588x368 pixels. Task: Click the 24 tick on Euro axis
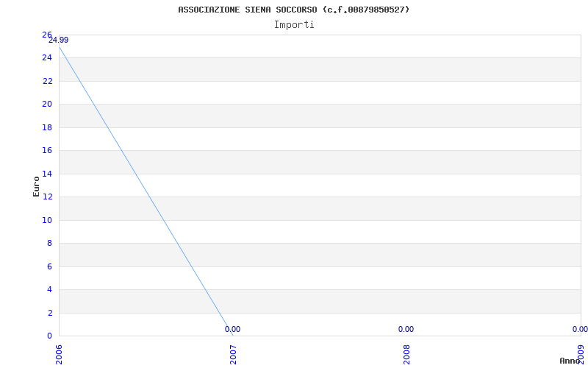(x=47, y=58)
